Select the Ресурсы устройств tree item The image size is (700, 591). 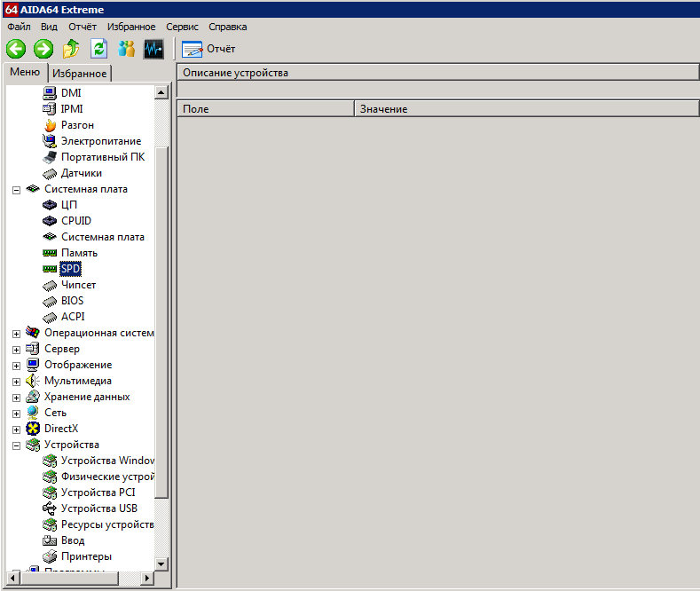point(107,524)
